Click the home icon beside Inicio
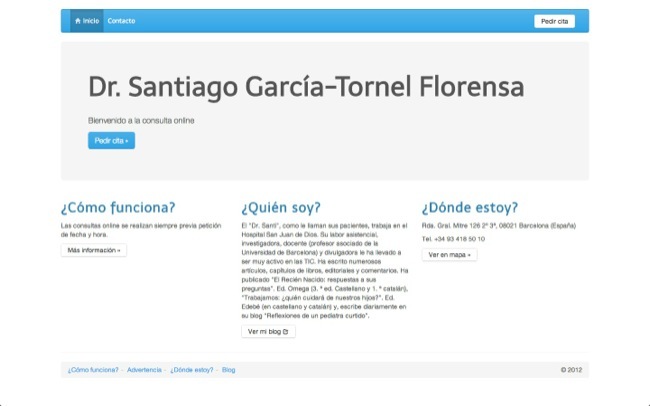650x406 pixels. pyautogui.click(x=78, y=21)
